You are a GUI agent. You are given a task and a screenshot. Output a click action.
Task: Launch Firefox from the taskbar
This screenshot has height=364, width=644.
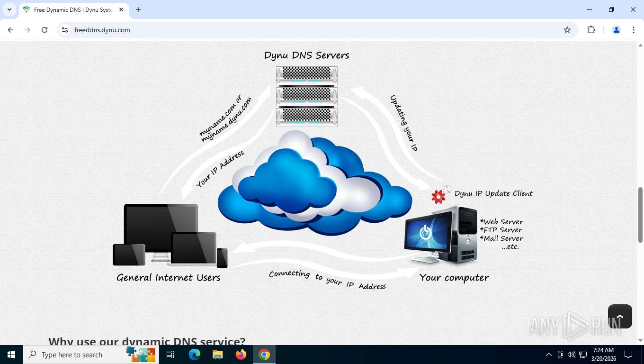[241, 355]
